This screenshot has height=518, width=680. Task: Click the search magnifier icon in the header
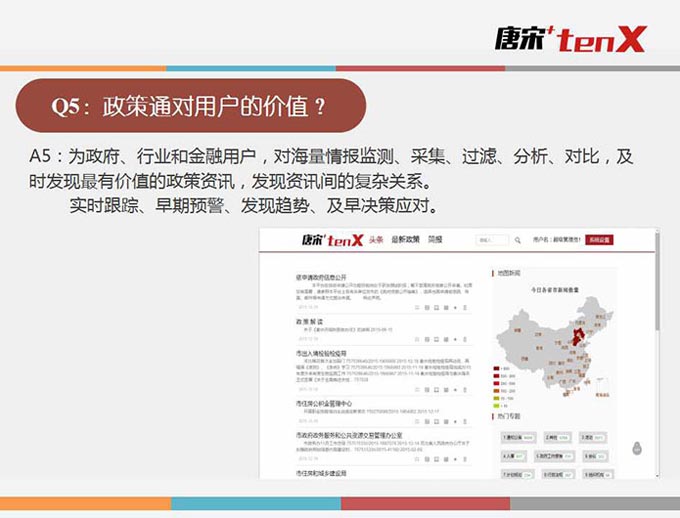point(517,241)
